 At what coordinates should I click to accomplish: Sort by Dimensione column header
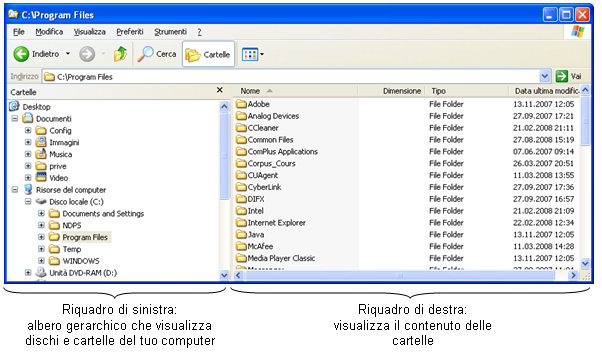pyautogui.click(x=392, y=91)
